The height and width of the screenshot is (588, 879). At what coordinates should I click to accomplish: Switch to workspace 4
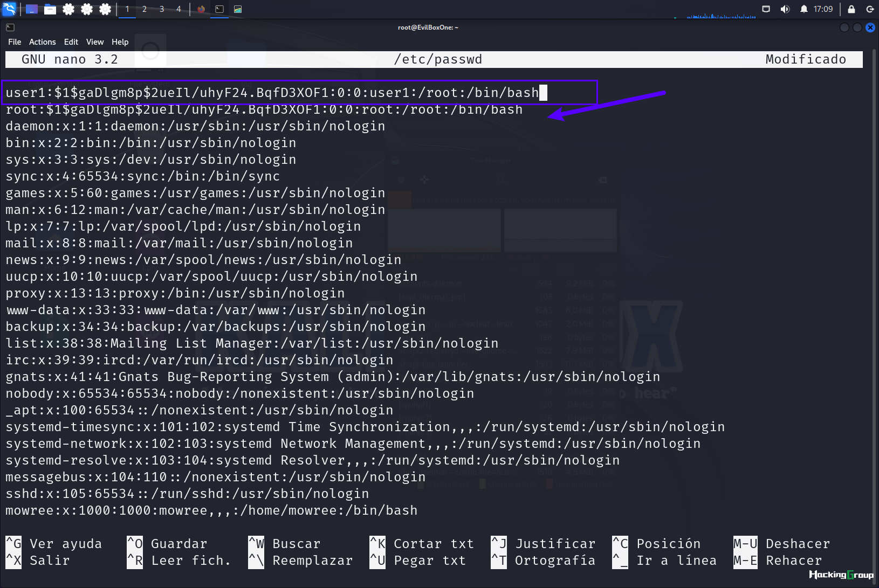pyautogui.click(x=178, y=9)
